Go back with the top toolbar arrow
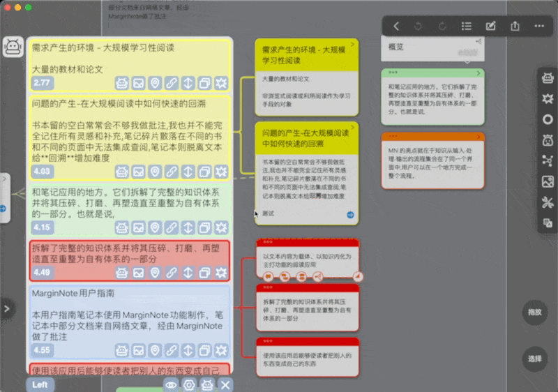The height and width of the screenshot is (392, 558). tap(396, 26)
